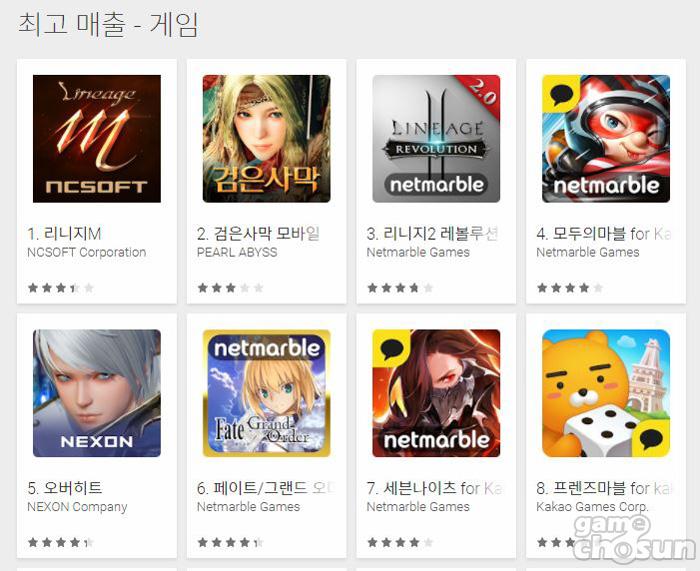Select the title 6. 페이트/그랜드 오더
The width and height of the screenshot is (700, 571).
(266, 488)
